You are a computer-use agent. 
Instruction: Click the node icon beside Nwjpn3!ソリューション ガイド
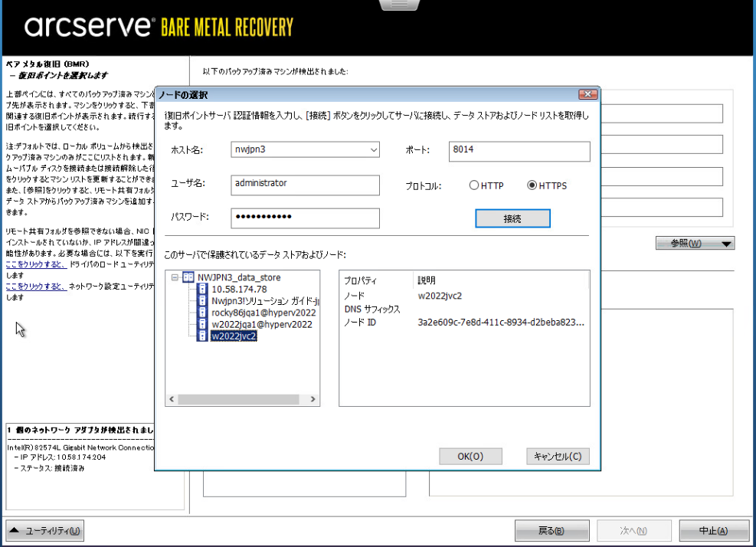click(x=202, y=300)
